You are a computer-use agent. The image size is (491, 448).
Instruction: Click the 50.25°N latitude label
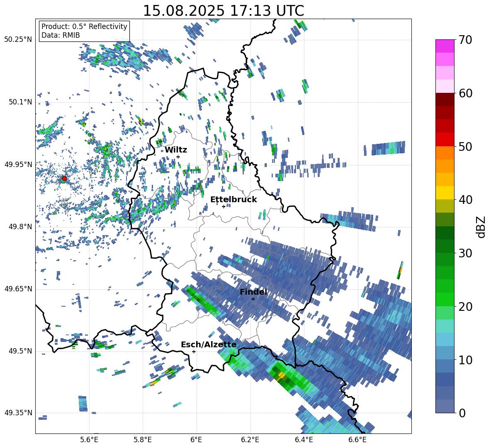[x=18, y=40]
